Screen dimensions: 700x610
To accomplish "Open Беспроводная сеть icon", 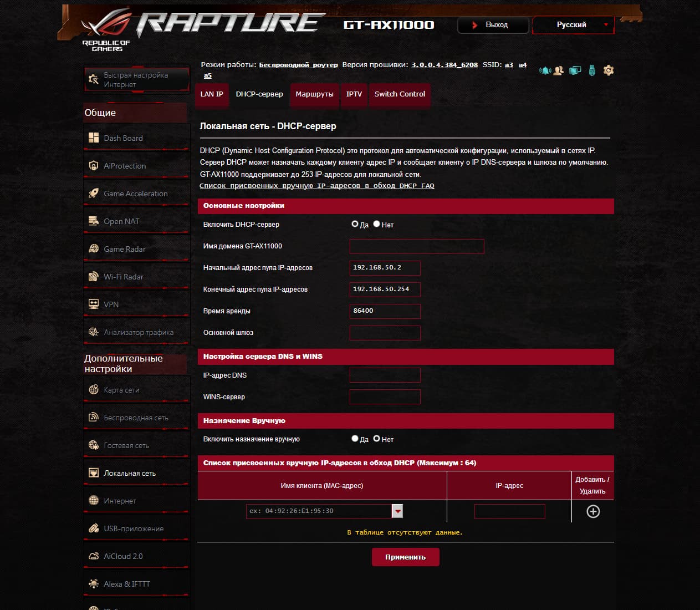I will pos(94,418).
